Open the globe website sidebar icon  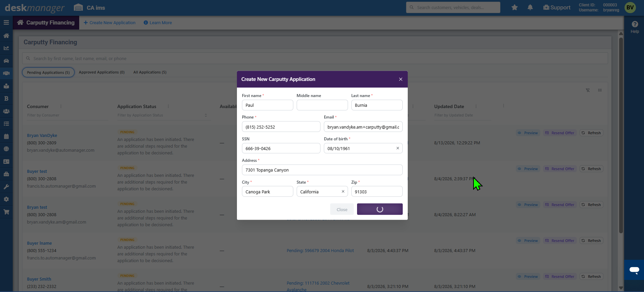(6, 149)
